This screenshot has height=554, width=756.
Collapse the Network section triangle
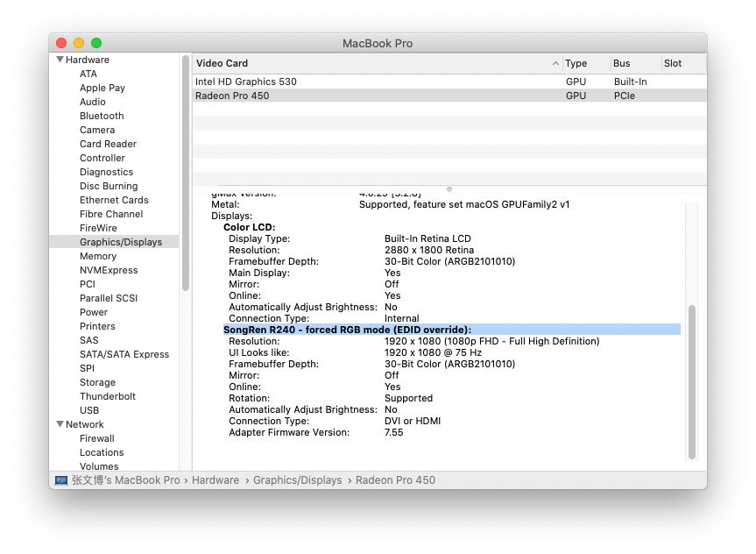pos(60,424)
